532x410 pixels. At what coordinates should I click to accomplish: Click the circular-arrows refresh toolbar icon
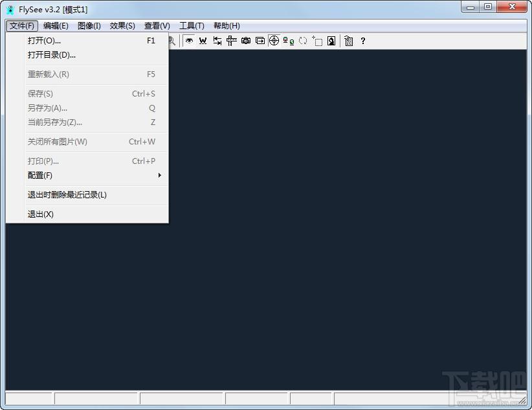(303, 41)
